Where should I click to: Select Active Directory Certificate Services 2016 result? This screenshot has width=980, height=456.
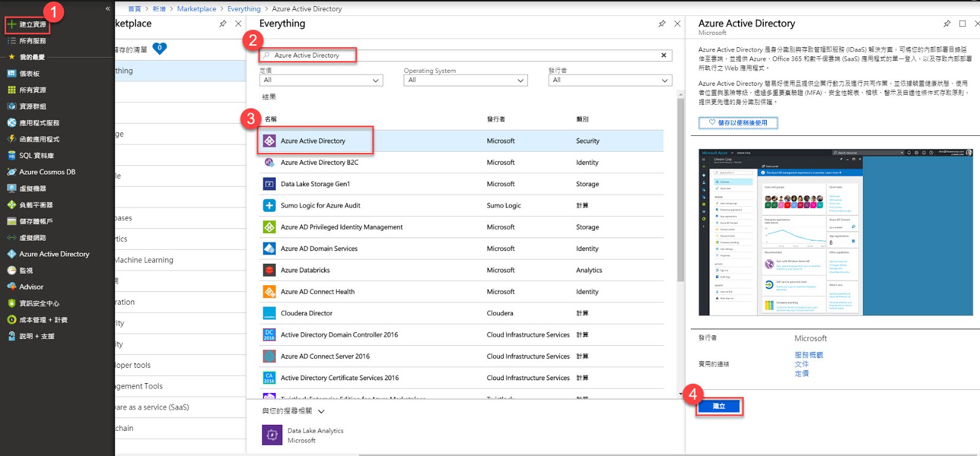461,378
